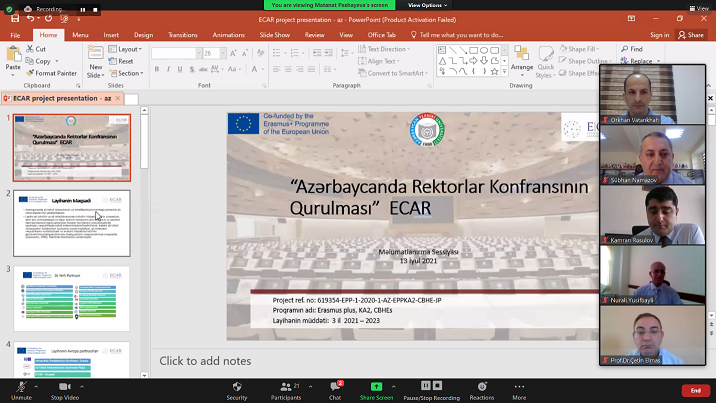
Task: Click the red End meeting button
Action: (x=695, y=390)
